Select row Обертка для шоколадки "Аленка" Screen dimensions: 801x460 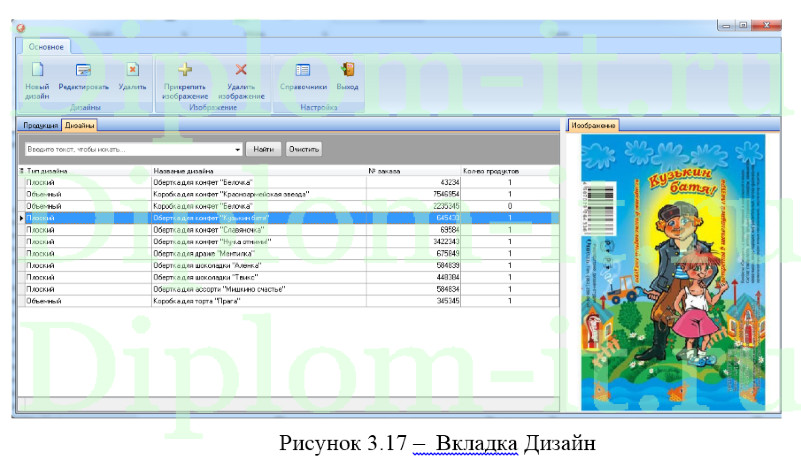click(289, 265)
